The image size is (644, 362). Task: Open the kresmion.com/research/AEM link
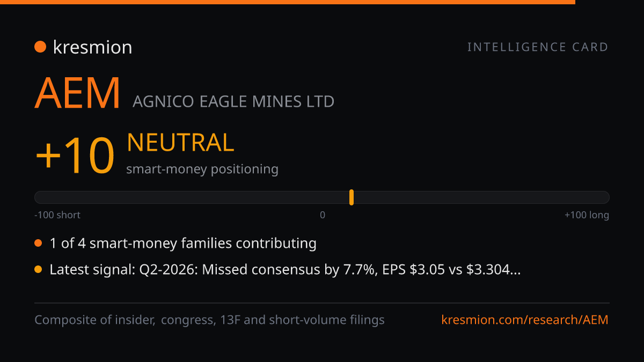click(x=525, y=320)
